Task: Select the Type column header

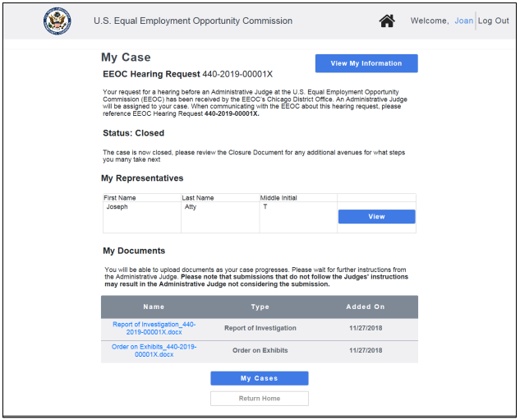Action: click(260, 307)
